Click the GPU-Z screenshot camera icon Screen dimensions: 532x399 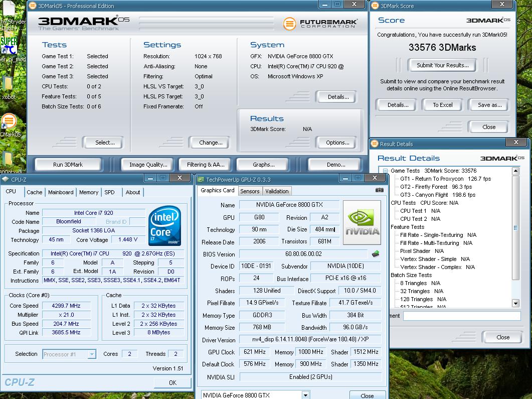[380, 190]
